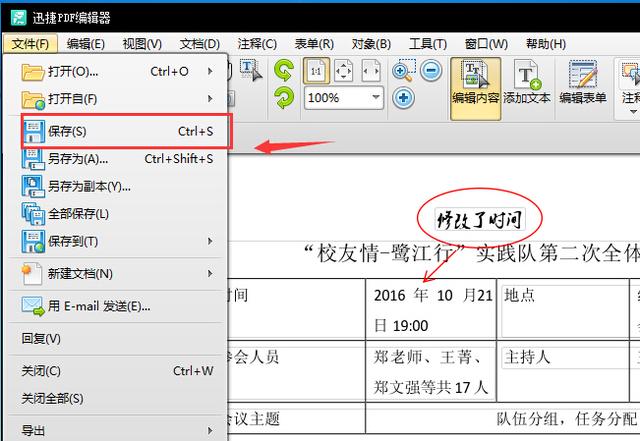Open the 视图(V) menu
Screen dimensions: 640x441
pyautogui.click(x=142, y=44)
